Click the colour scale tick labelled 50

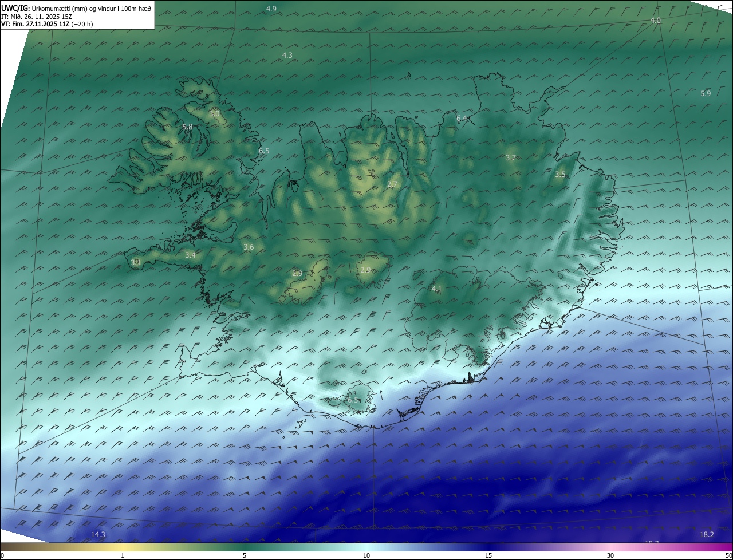point(728,555)
